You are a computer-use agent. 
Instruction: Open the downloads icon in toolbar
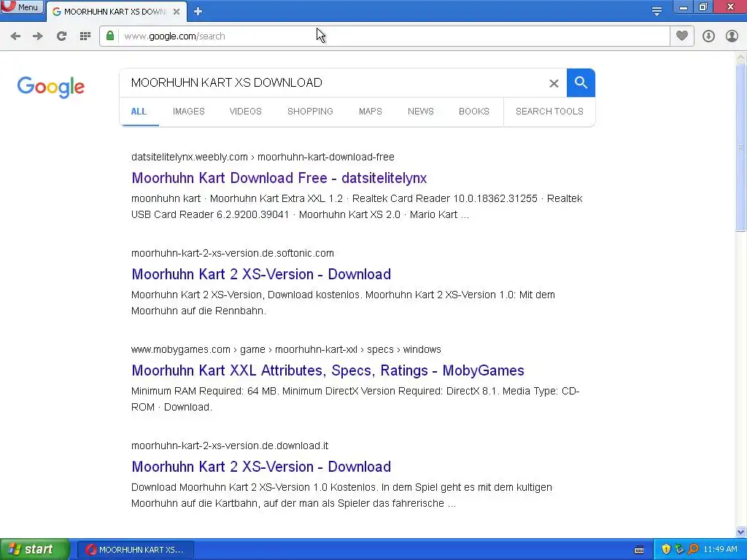pos(708,36)
